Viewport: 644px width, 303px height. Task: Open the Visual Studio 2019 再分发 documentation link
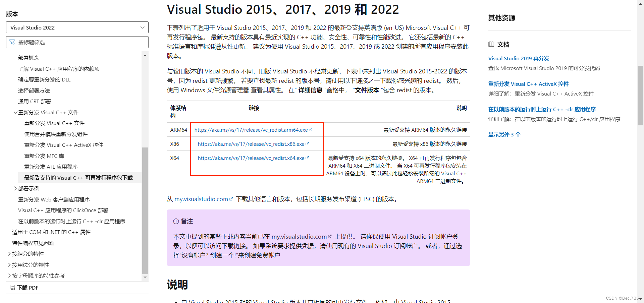(x=519, y=58)
